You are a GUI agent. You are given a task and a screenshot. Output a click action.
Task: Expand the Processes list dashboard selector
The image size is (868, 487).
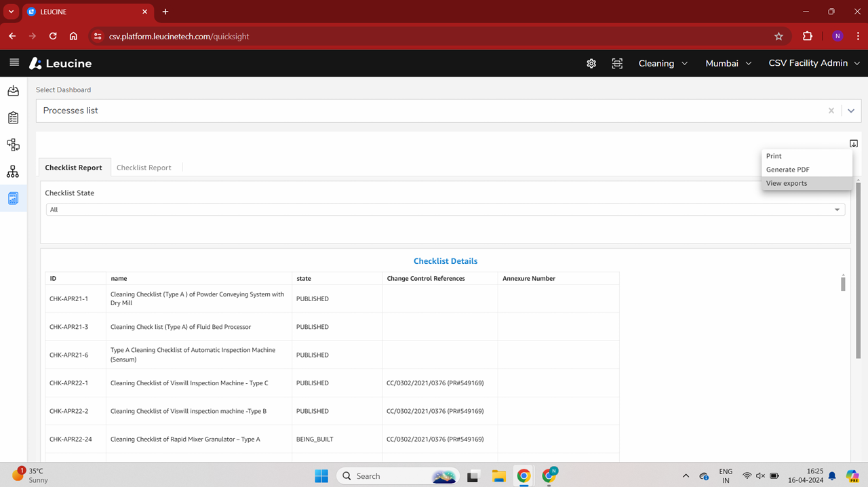tap(851, 110)
